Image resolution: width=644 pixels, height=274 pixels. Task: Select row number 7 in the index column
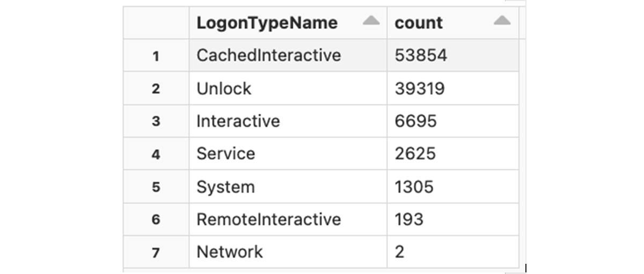coord(156,253)
